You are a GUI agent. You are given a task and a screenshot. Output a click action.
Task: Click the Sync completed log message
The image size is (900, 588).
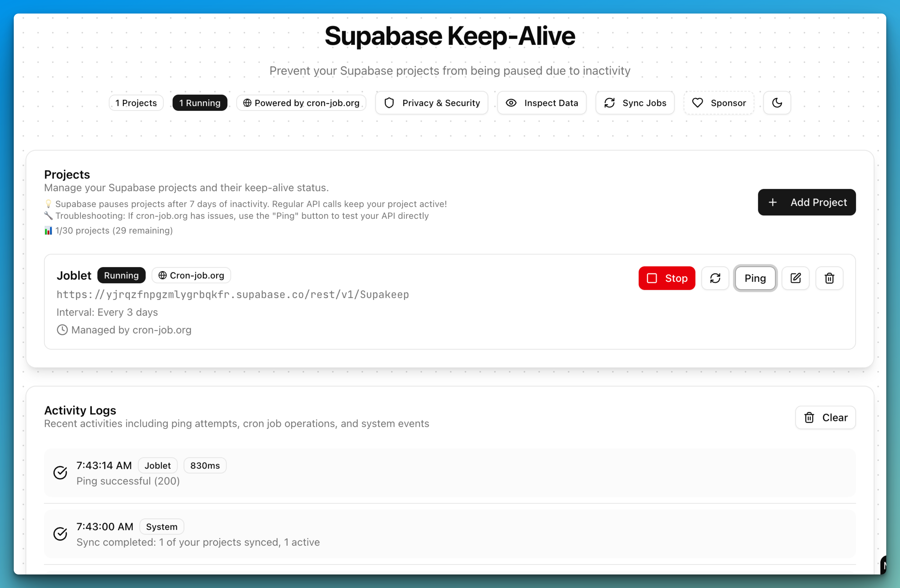[198, 542]
